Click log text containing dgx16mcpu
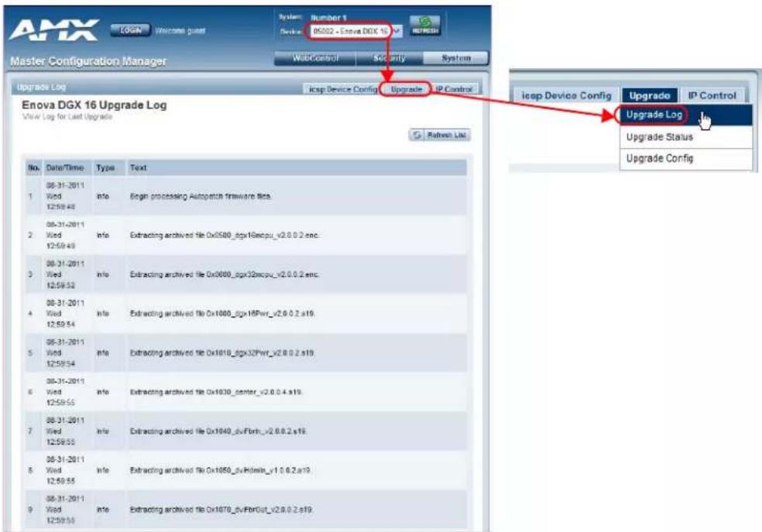Image resolution: width=762 pixels, height=532 pixels. [224, 235]
